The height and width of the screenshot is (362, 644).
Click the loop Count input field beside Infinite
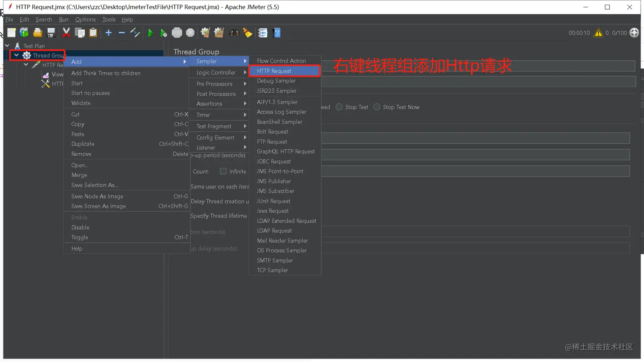(x=475, y=171)
